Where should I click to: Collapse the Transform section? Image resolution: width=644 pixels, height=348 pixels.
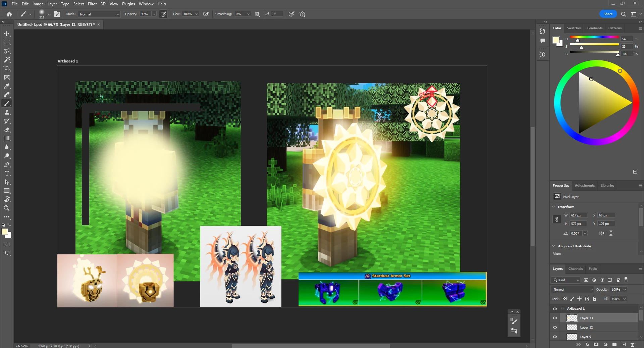553,207
